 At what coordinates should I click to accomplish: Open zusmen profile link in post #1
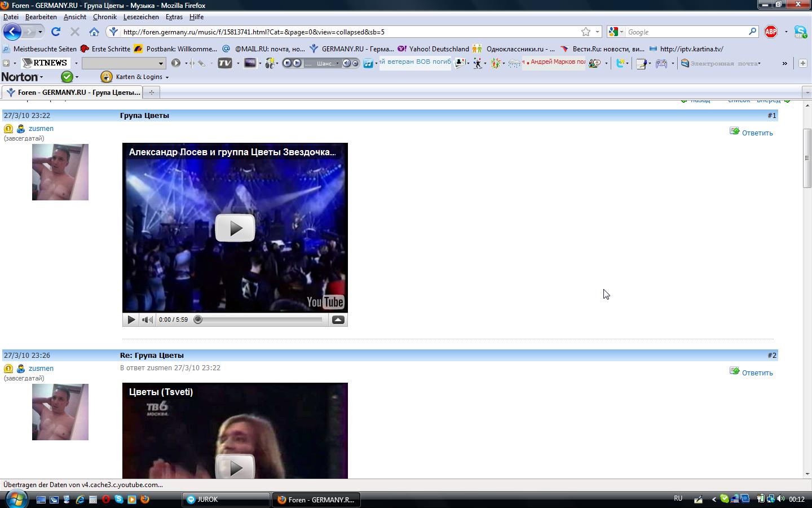pos(41,129)
